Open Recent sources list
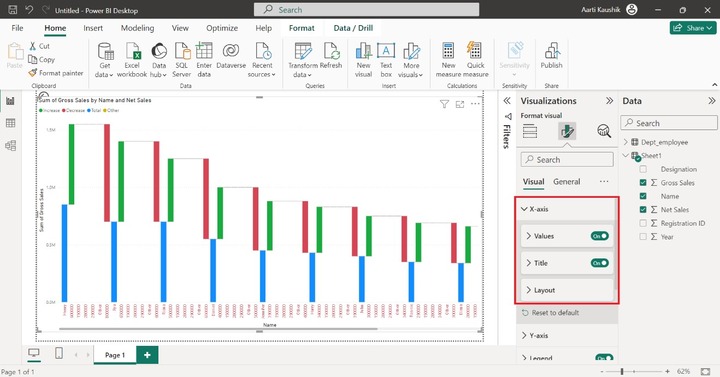 [x=262, y=60]
